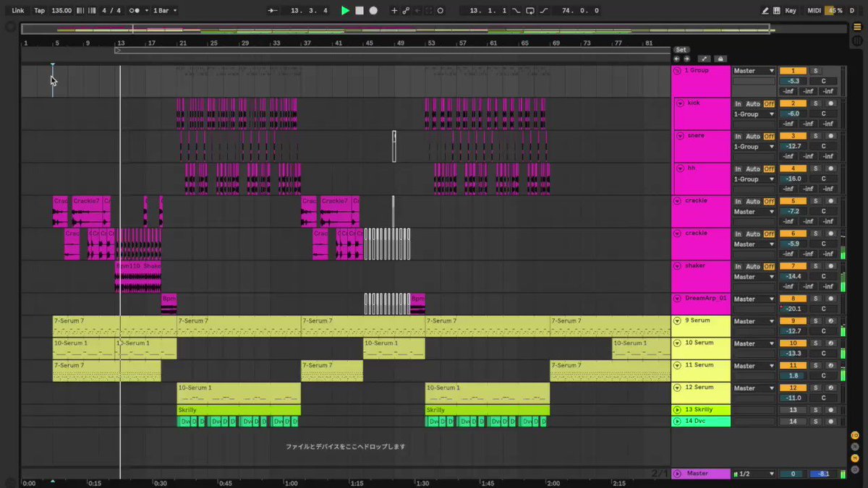868x488 pixels.
Task: Click the Follow playback arrow icon
Action: [x=273, y=11]
